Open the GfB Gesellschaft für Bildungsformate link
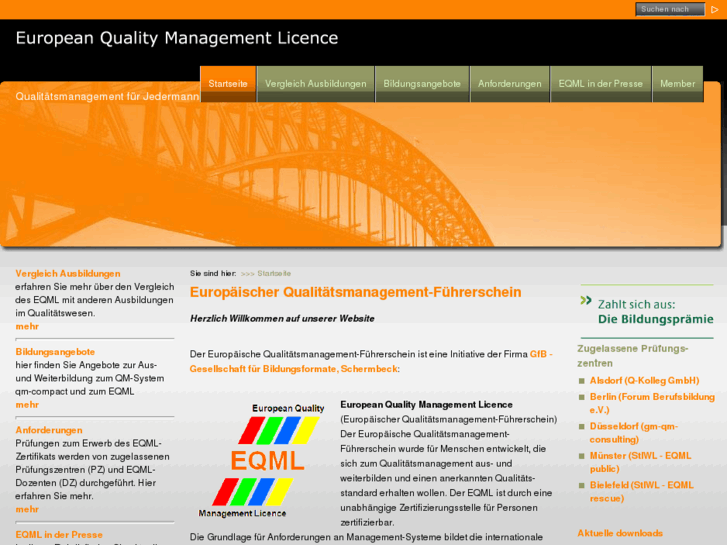This screenshot has width=727, height=545. click(x=371, y=361)
